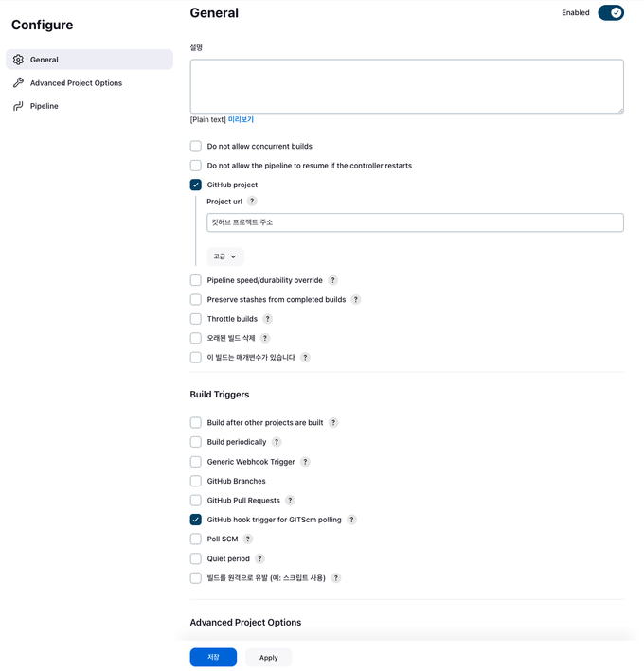
Task: Uncheck the GitHub project checkbox
Action: [196, 185]
